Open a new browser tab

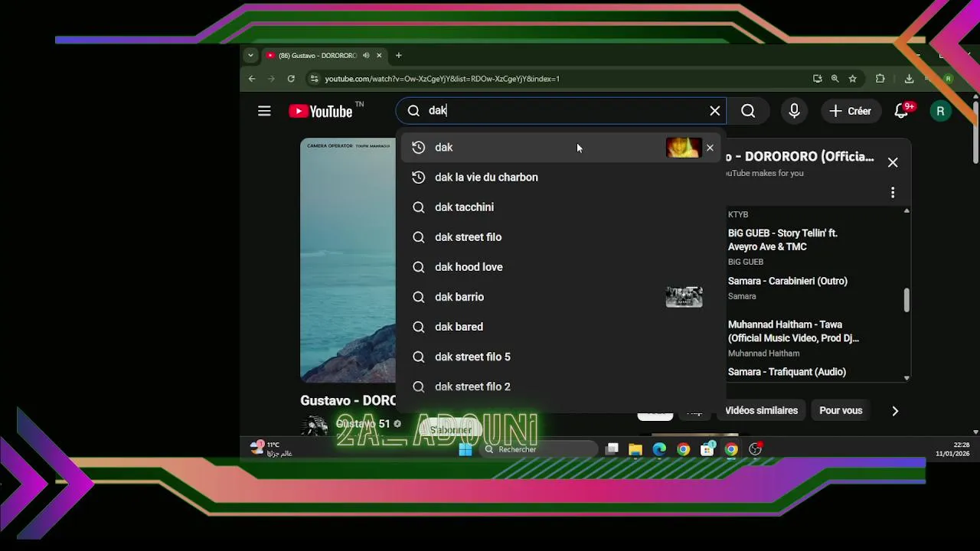pyautogui.click(x=398, y=55)
